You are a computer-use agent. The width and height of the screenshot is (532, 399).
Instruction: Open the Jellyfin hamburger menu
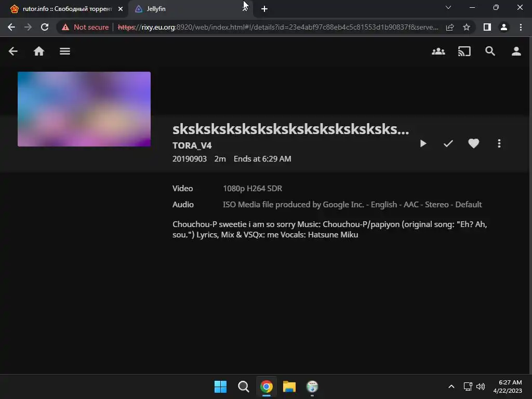pyautogui.click(x=65, y=51)
